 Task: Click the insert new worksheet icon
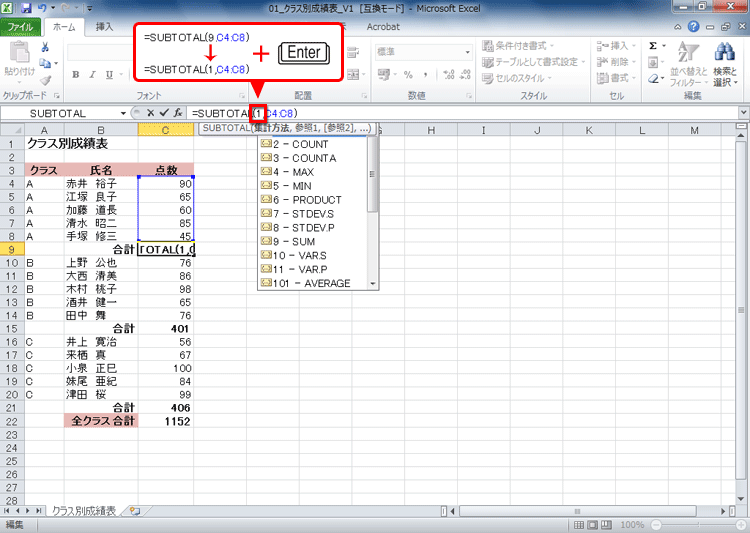pos(135,511)
